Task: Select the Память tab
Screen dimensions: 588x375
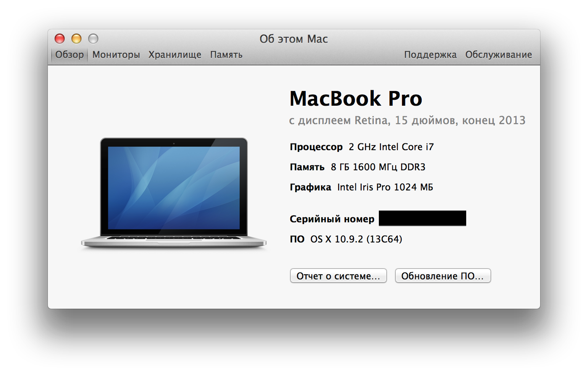Action: (x=226, y=55)
